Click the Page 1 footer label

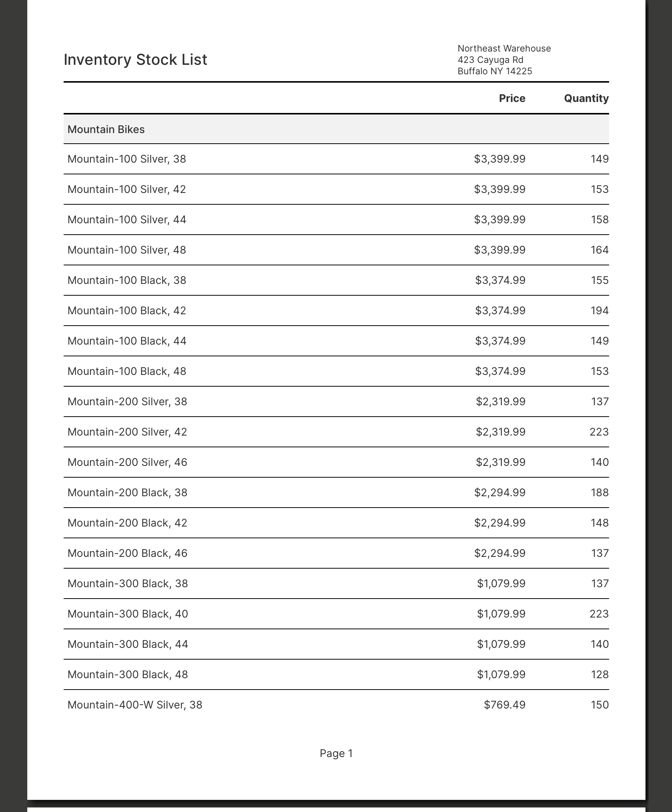pyautogui.click(x=336, y=753)
